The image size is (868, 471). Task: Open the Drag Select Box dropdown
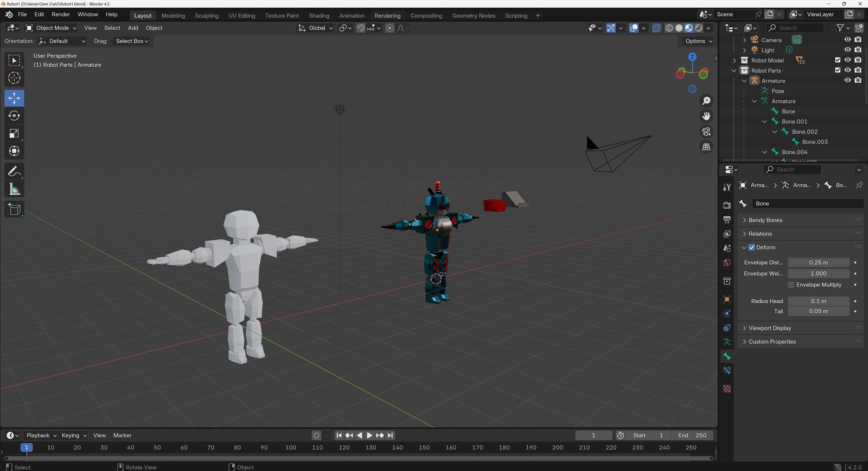[x=131, y=41]
